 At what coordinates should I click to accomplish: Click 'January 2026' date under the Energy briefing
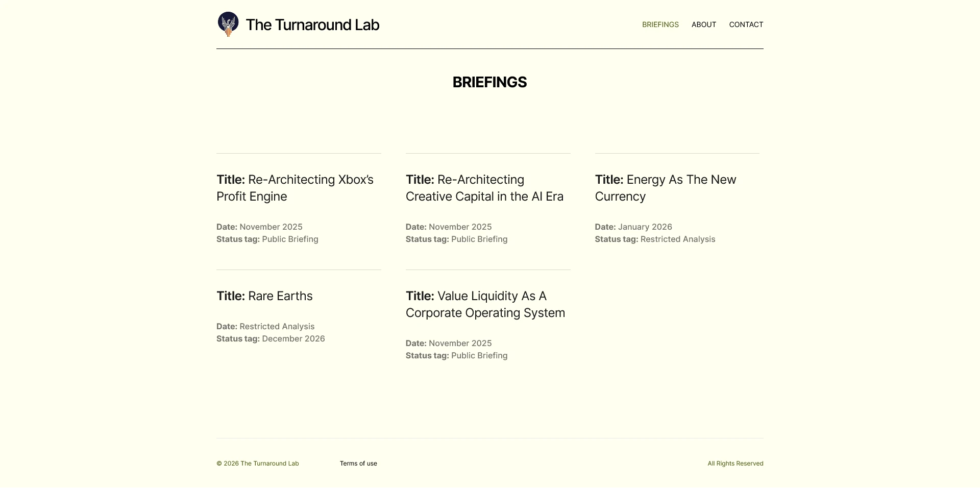click(x=645, y=227)
